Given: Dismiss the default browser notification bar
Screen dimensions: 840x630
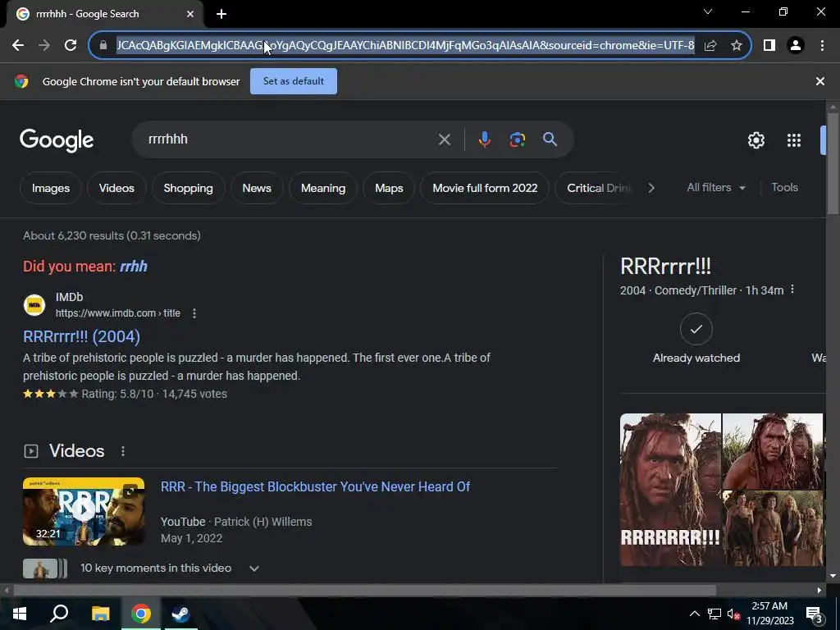Looking at the screenshot, I should 820,81.
